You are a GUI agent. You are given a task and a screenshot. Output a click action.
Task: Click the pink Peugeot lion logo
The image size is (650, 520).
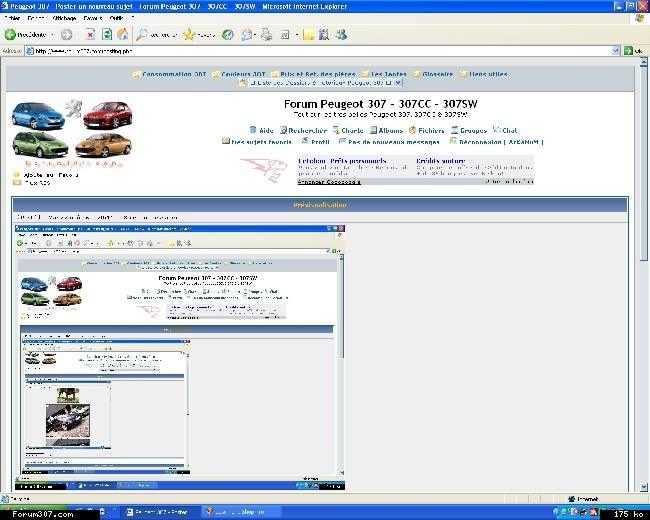tap(264, 169)
